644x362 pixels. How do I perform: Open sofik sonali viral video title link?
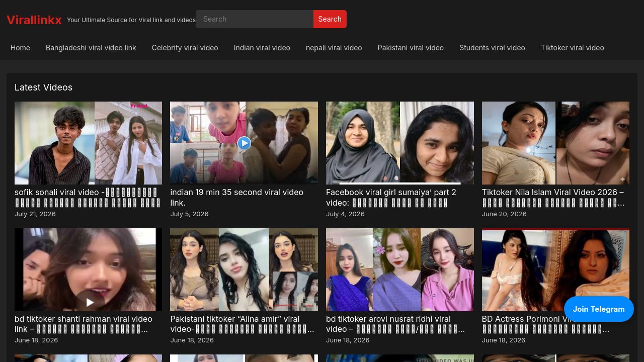[88, 198]
